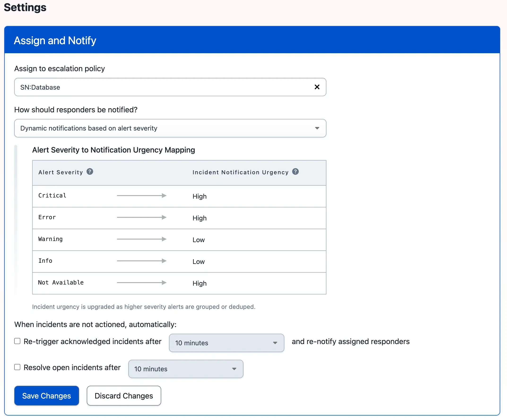Select the Critical severity row
The height and width of the screenshot is (420, 507).
point(52,196)
